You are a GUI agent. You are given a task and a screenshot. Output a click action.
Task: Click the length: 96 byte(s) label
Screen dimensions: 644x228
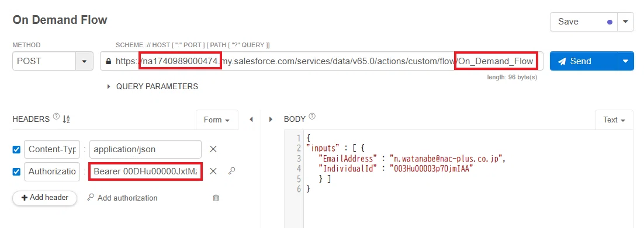coord(512,77)
